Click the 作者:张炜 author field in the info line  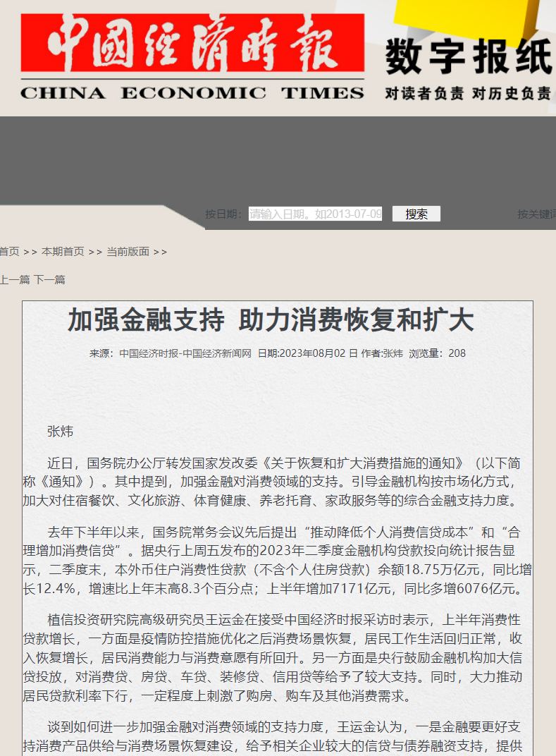[x=382, y=353]
